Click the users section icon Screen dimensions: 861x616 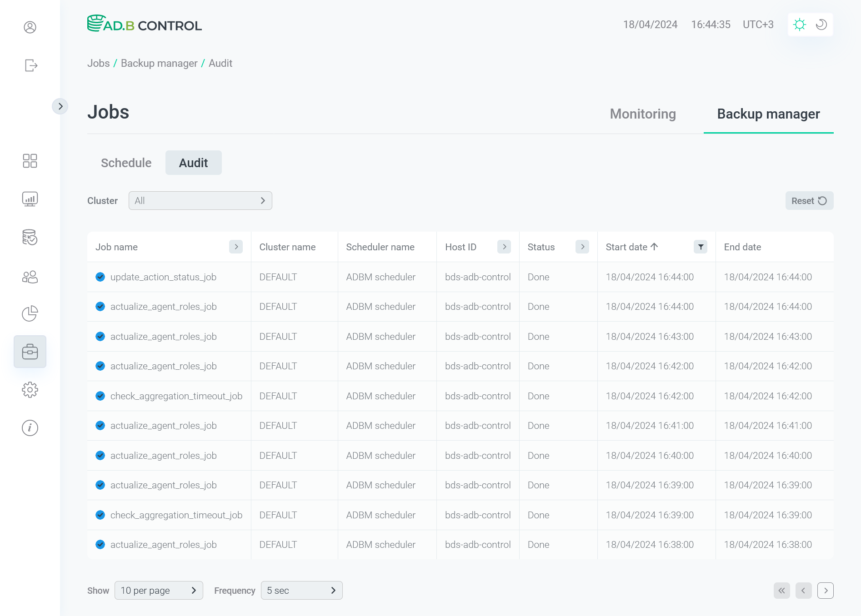pyautogui.click(x=30, y=276)
